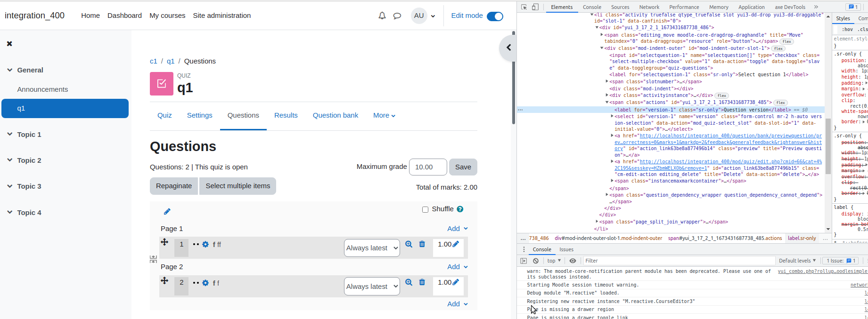This screenshot has width=868, height=319.
Task: Edit the mark pencil for question 2
Action: (456, 282)
